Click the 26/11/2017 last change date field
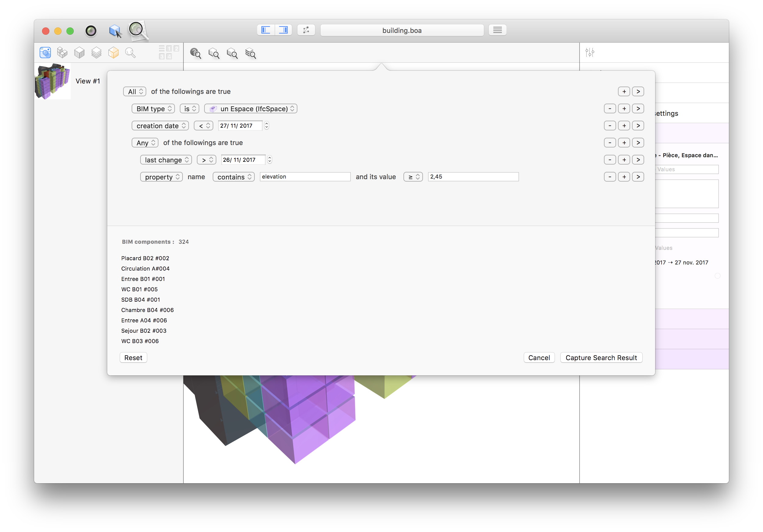This screenshot has height=532, width=763. [x=243, y=160]
